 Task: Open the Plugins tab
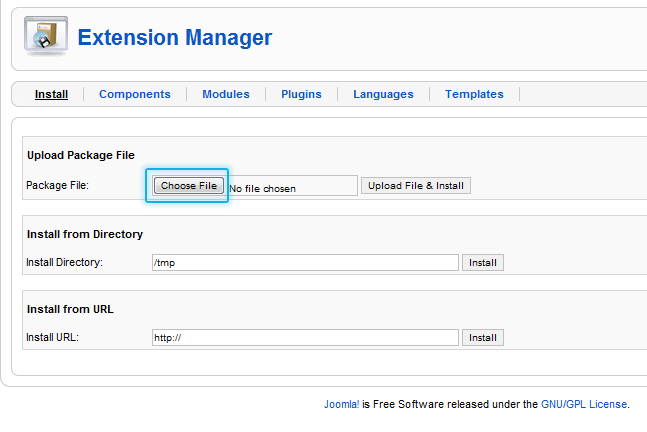[x=301, y=94]
